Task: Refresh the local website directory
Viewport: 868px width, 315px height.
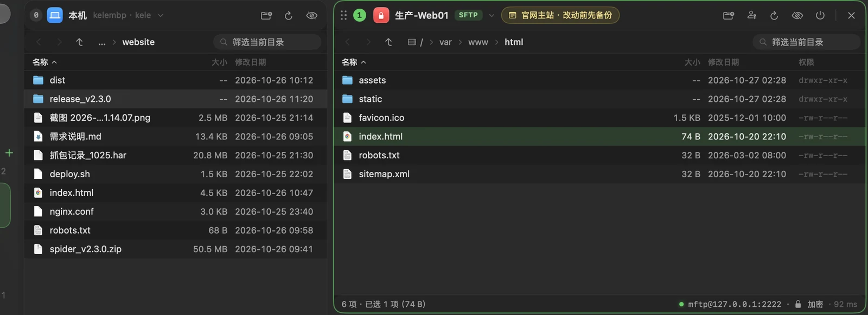Action: click(x=289, y=15)
